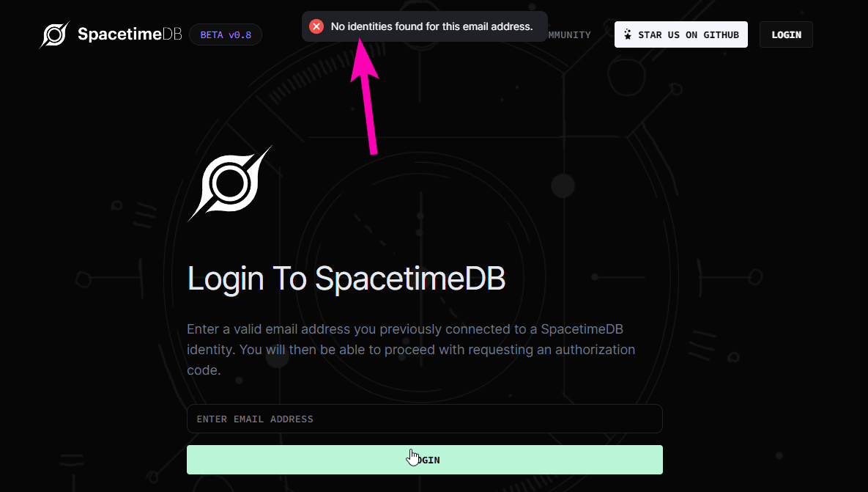
Task: Click the star icon in GitHub button
Action: 628,34
